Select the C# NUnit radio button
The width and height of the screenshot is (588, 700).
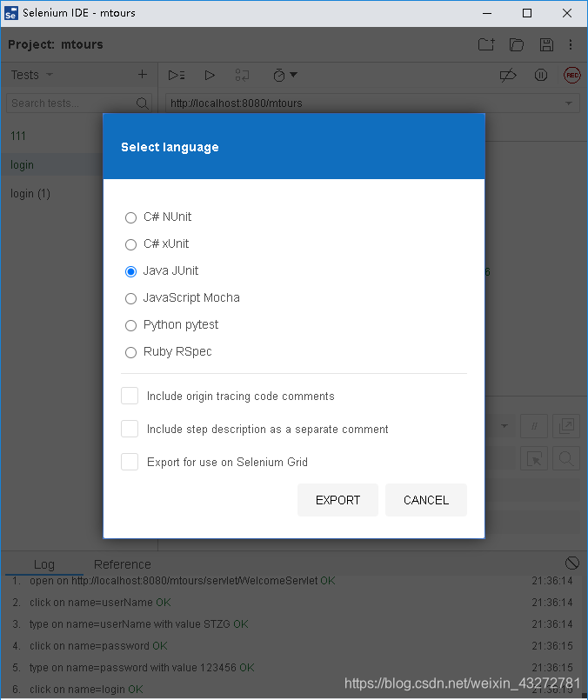(130, 218)
